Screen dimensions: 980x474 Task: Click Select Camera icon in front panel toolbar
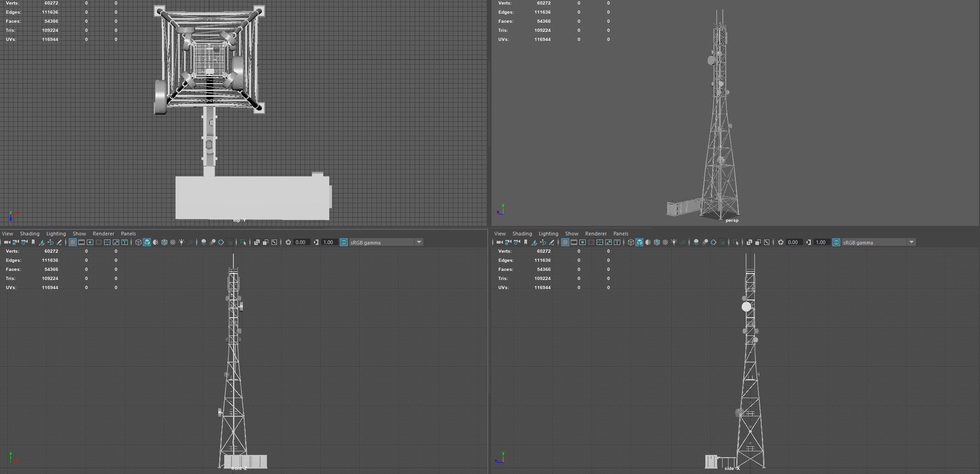tap(7, 242)
